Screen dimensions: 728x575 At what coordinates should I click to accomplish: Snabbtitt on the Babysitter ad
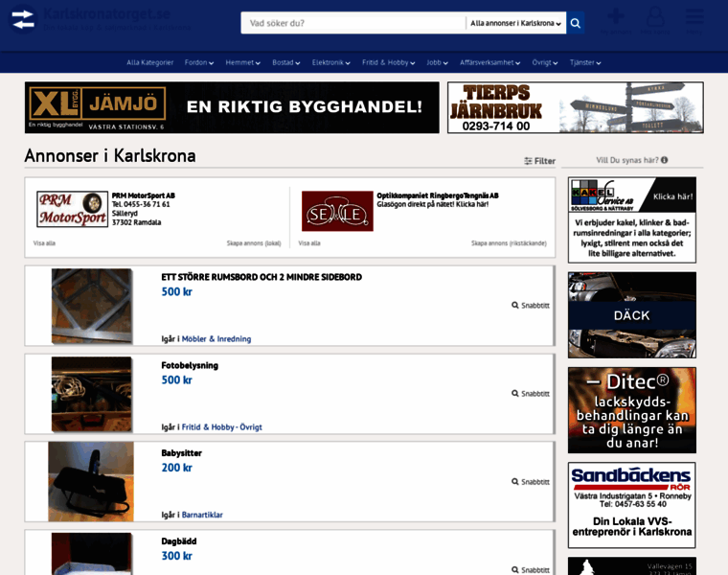coord(531,482)
